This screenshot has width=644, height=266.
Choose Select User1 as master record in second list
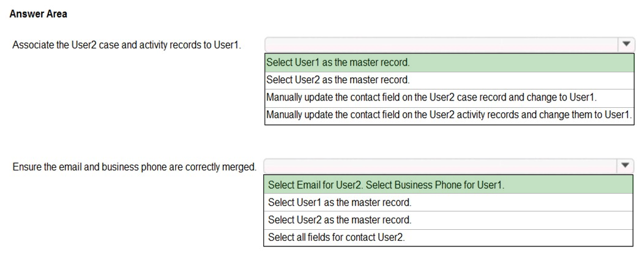[448, 202]
